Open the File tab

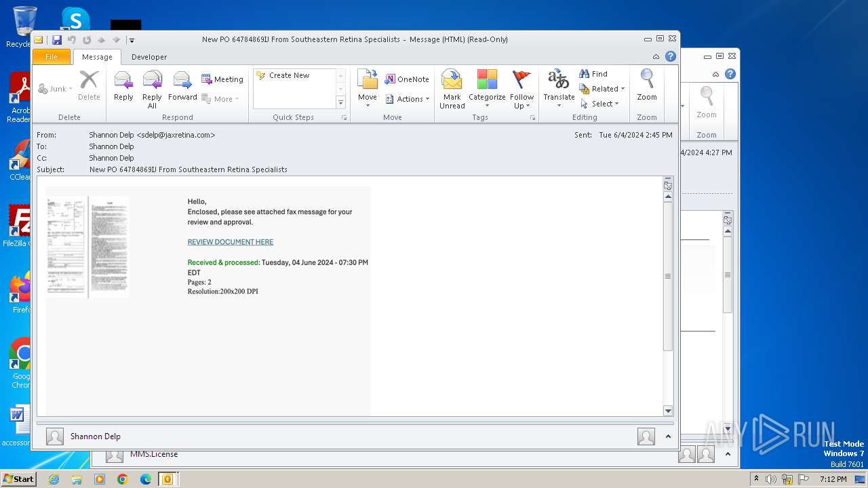(52, 57)
